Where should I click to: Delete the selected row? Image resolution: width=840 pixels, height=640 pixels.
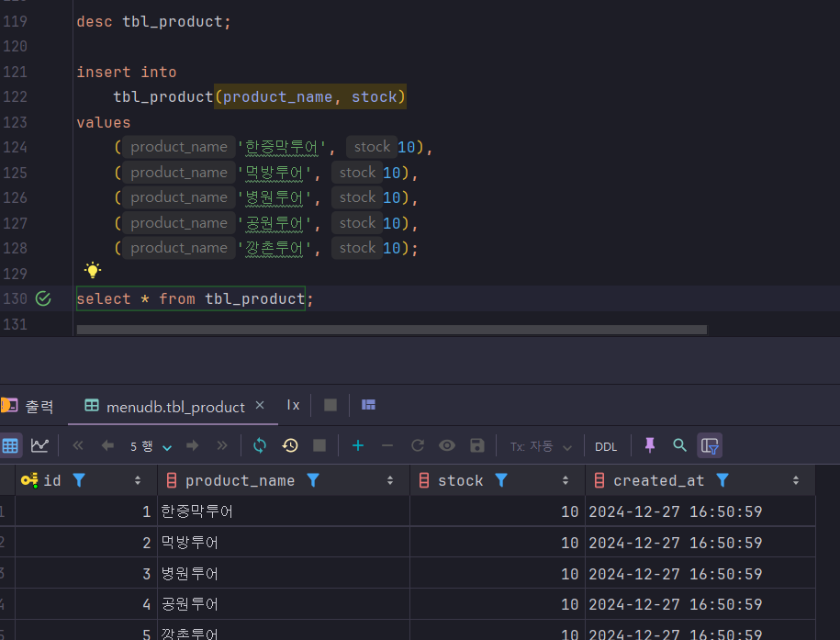coord(387,445)
